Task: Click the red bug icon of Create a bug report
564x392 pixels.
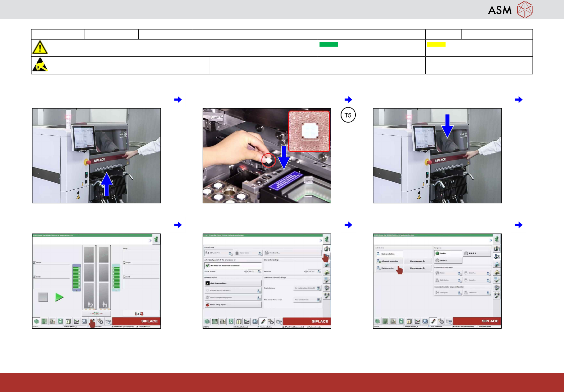Action: coord(208,305)
